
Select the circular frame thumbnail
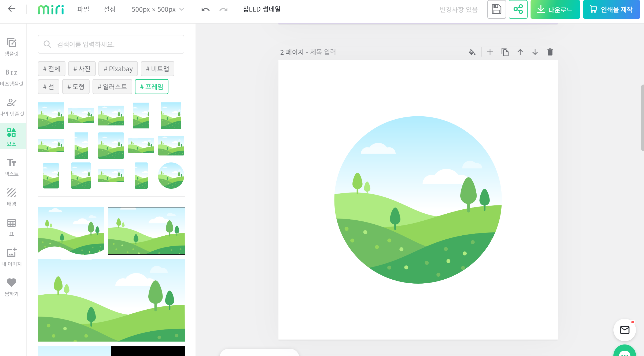point(171,176)
